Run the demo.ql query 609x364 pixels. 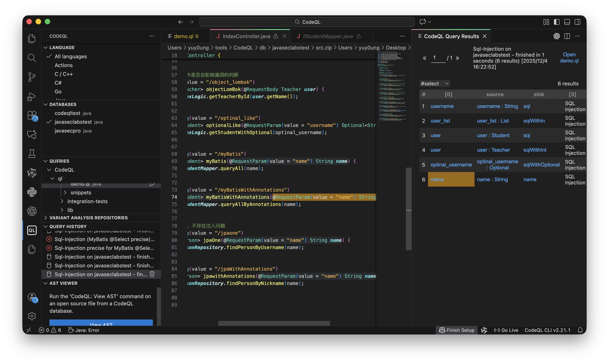pos(152,184)
